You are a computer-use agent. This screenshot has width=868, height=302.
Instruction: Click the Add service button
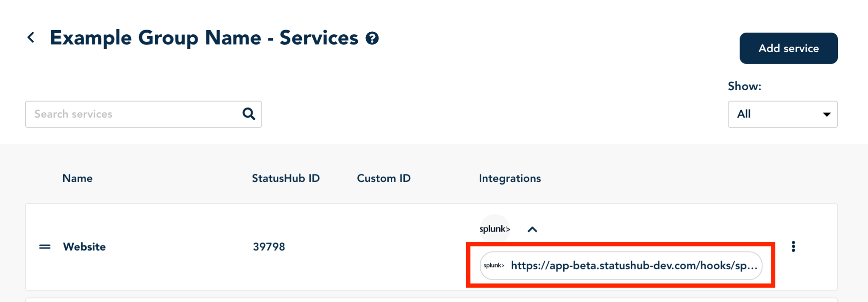pos(788,48)
